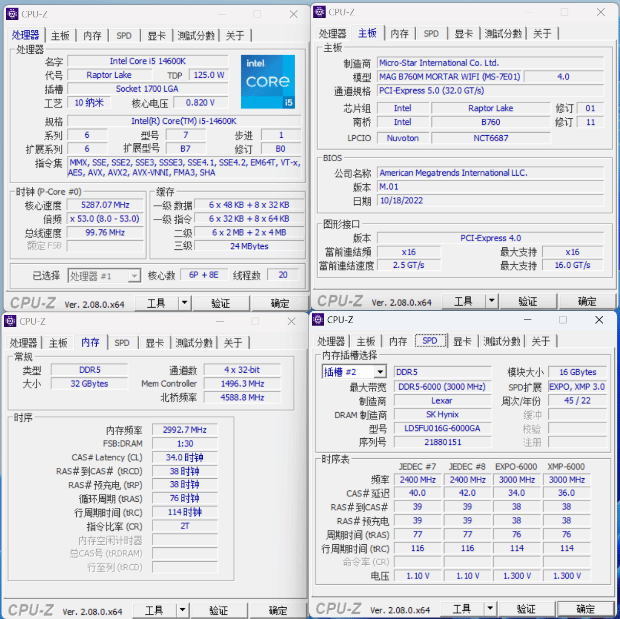The width and height of the screenshot is (620, 619).
Task: Open SPD tab in processor window
Action: 124,36
